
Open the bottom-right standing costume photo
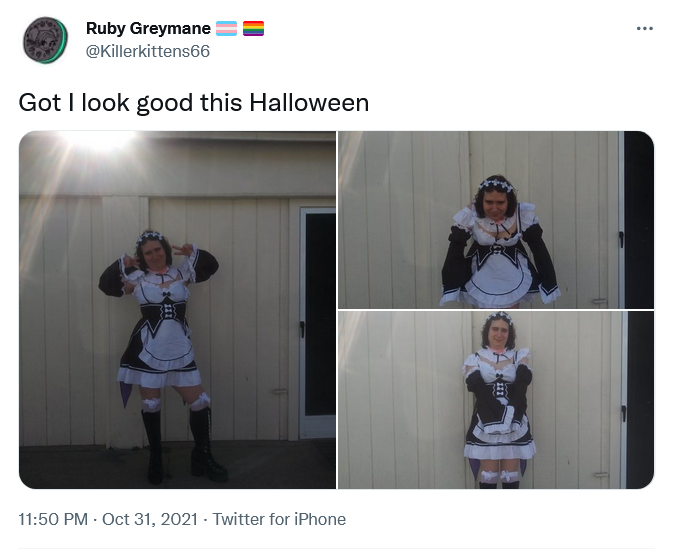click(x=496, y=400)
